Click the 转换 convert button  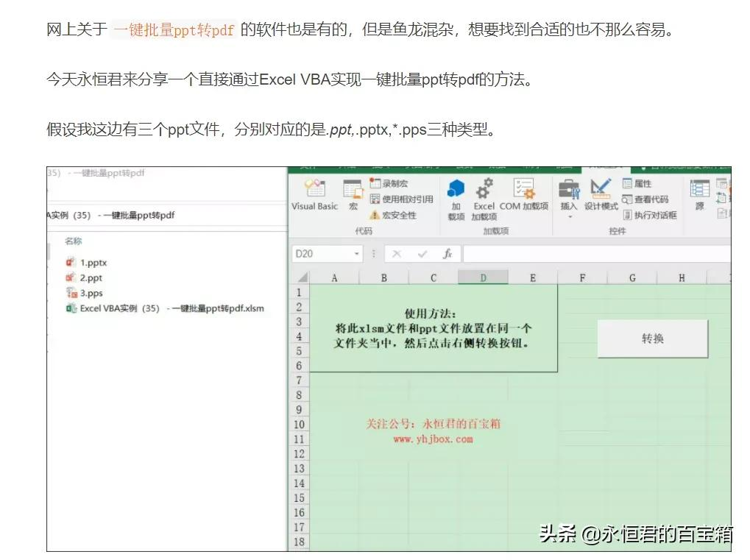[x=652, y=339]
